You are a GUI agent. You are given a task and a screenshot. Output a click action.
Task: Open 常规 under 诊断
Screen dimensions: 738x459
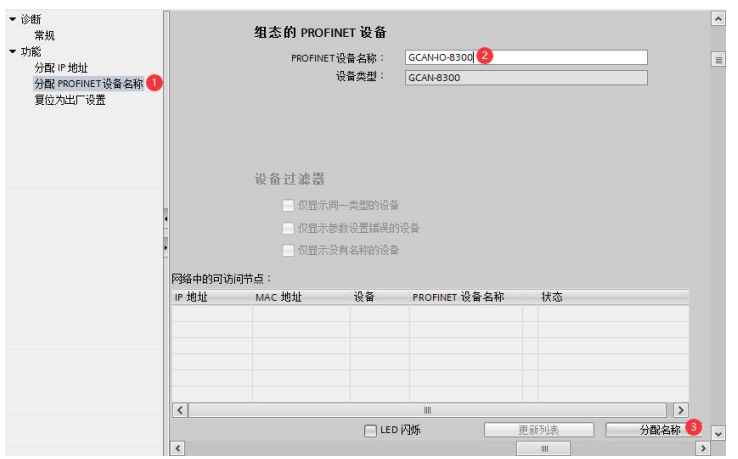[44, 35]
